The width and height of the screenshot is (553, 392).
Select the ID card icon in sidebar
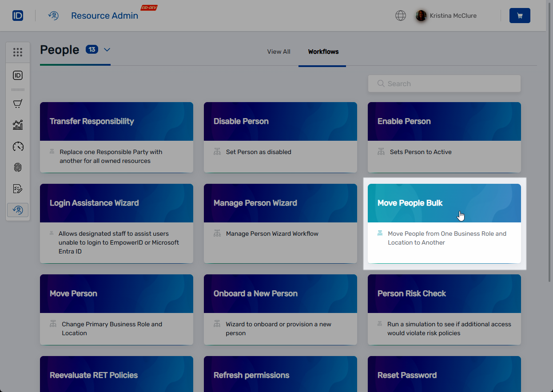coord(18,75)
